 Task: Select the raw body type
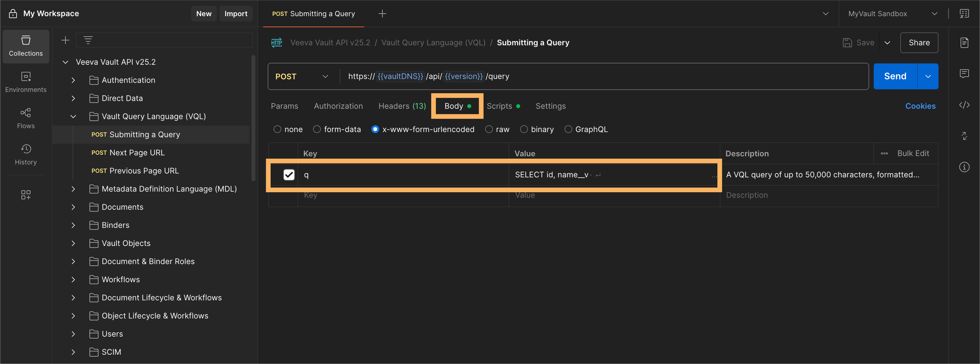[489, 129]
